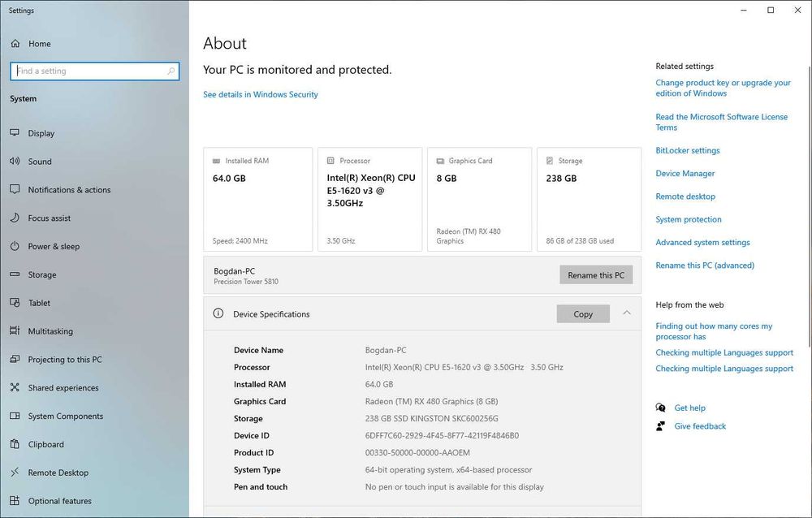Collapse the Device Specifications section
Screen dimensions: 812x518
tap(627, 313)
